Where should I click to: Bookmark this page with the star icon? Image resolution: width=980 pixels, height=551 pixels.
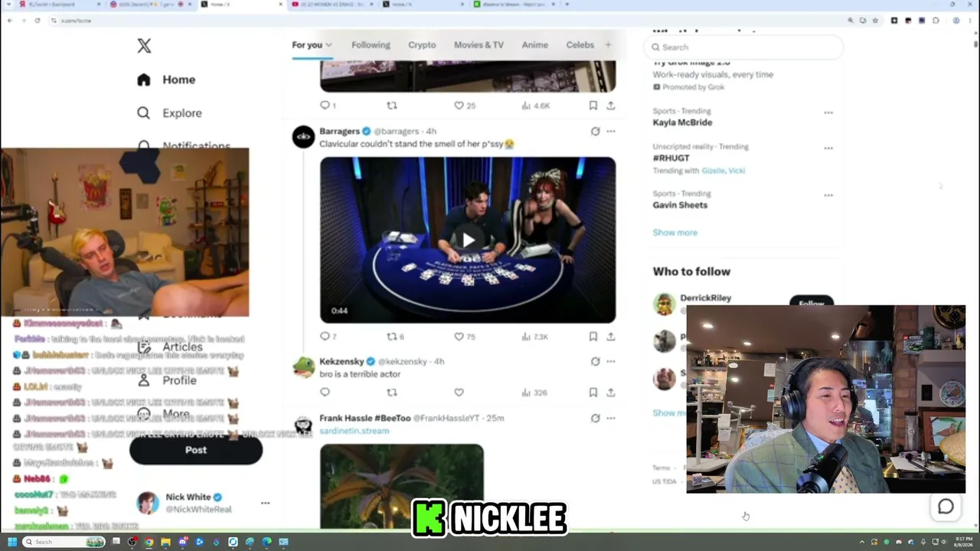tap(874, 21)
